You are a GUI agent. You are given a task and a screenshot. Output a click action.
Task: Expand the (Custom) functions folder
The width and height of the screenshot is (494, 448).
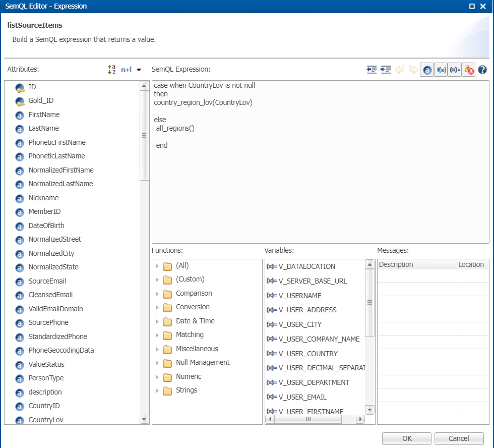[157, 279]
